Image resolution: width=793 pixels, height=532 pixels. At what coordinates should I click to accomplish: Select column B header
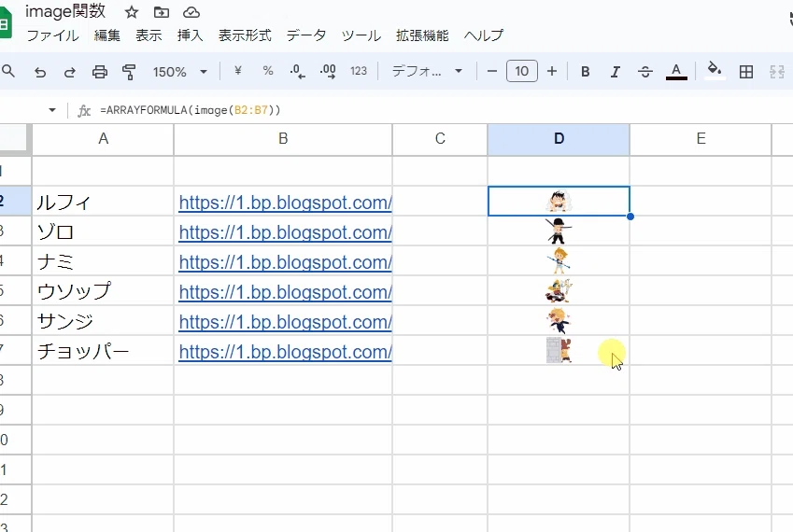click(283, 139)
